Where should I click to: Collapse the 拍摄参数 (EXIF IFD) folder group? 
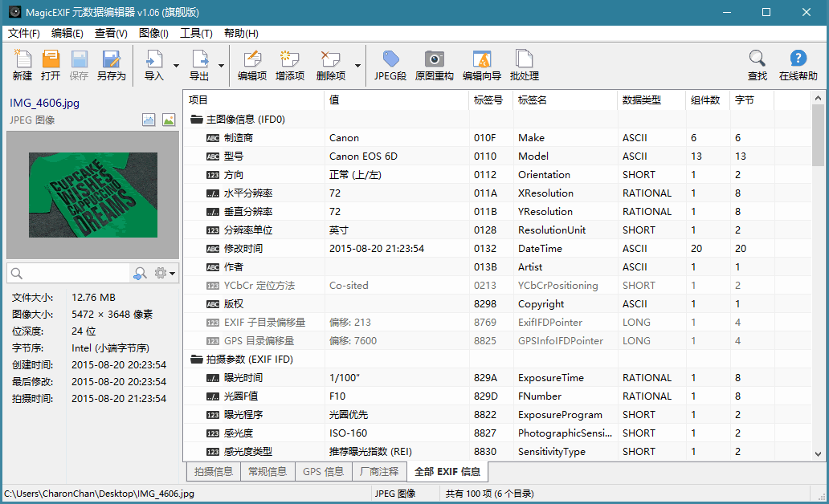[x=197, y=360]
